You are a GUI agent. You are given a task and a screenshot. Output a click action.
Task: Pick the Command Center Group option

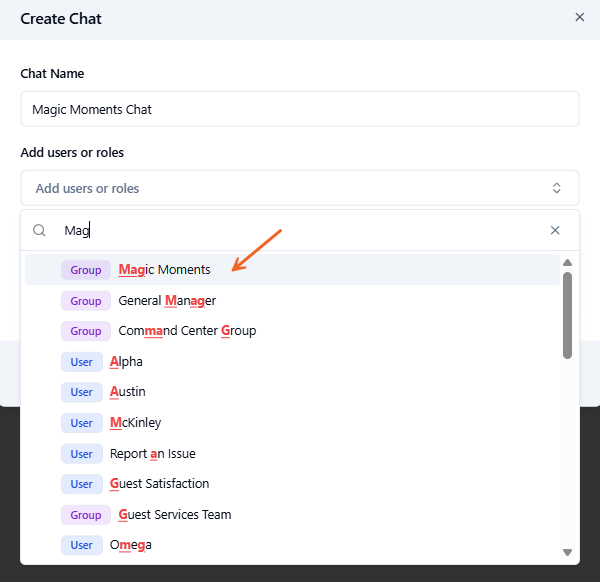187,331
